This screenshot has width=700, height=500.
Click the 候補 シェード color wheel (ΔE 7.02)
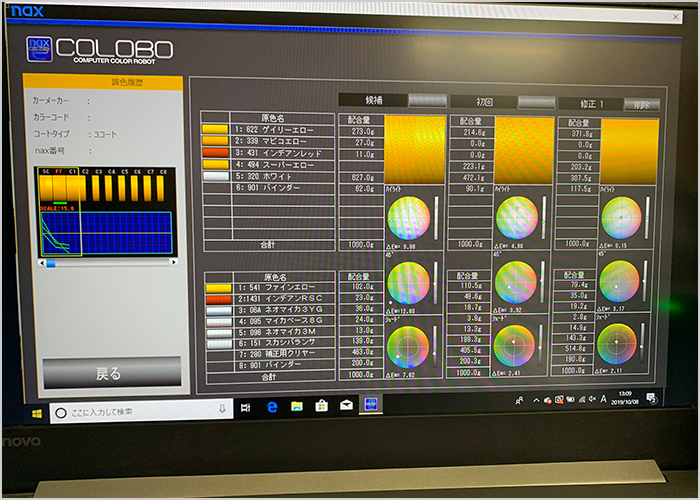click(x=408, y=347)
